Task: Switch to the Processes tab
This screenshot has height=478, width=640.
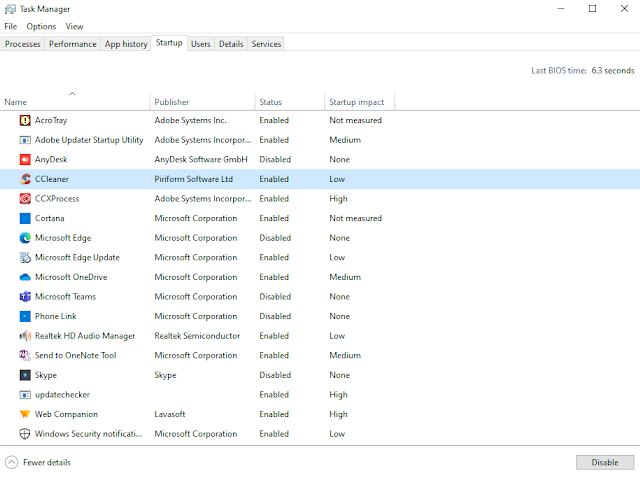Action: coord(22,44)
